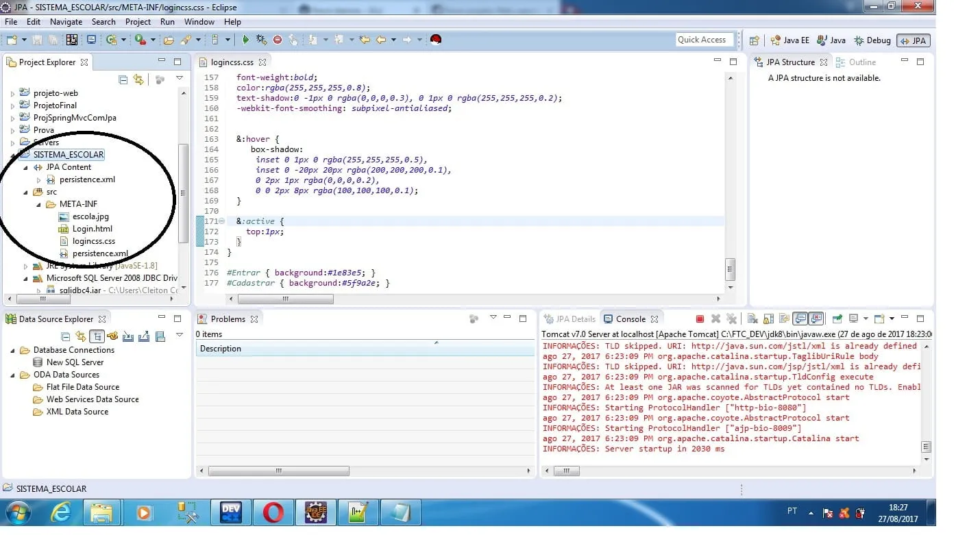Viewport: 980px width, 535px height.
Task: Click the Clear Console icon
Action: click(x=752, y=319)
